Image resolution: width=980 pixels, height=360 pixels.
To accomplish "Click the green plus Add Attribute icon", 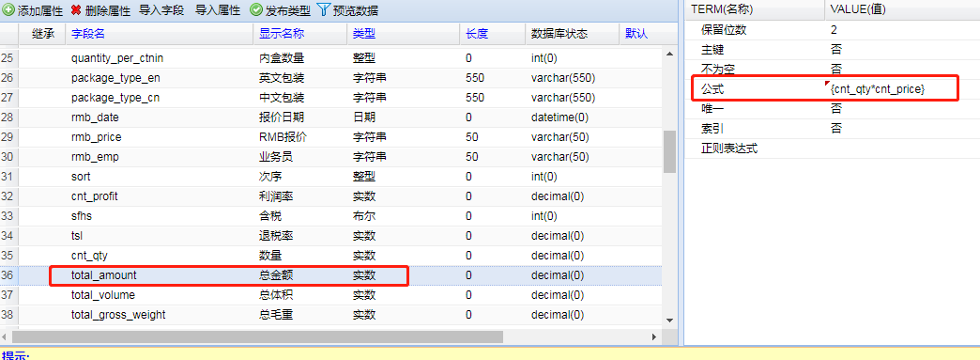I will [x=9, y=10].
